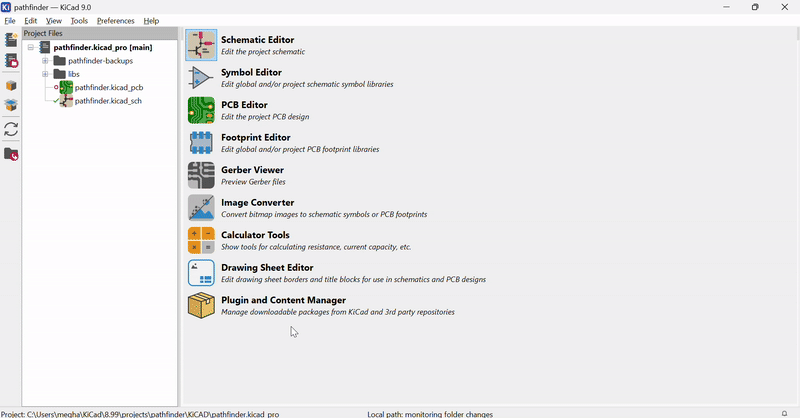Open the Plugin and Content Manager icon
This screenshot has width=800, height=418.
201,305
